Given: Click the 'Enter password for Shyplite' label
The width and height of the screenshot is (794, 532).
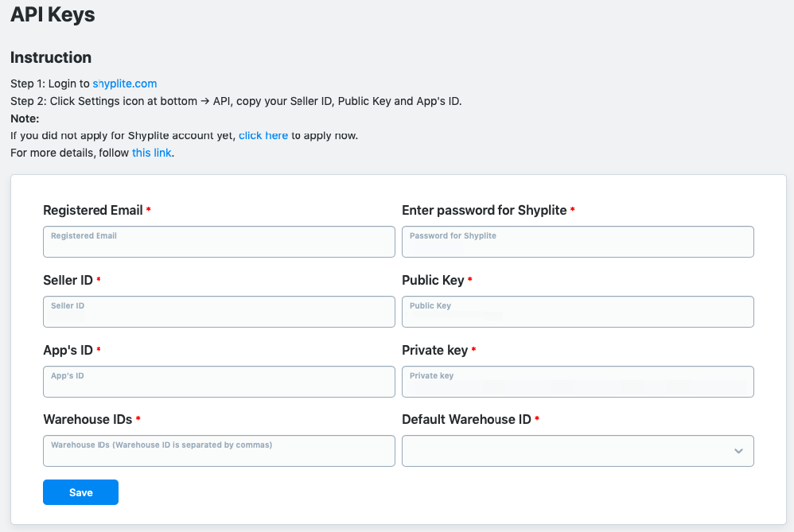Looking at the screenshot, I should [x=484, y=211].
